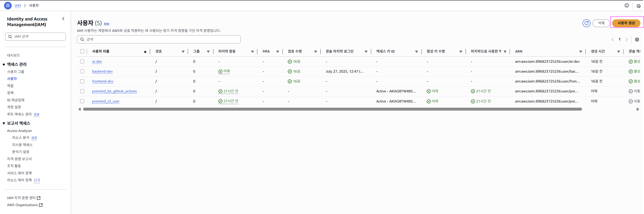
Task: Open IAM 자격 증명 센터 external link icon
Action: click(39, 198)
